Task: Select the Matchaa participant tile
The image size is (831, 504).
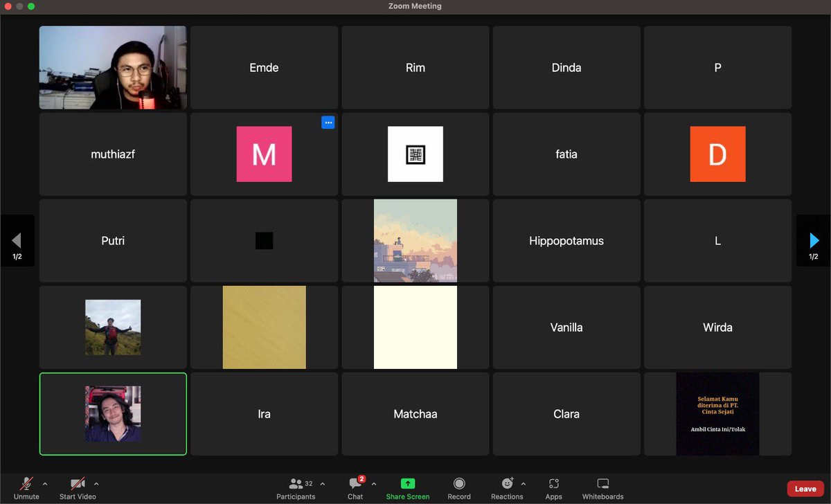Action: point(415,414)
